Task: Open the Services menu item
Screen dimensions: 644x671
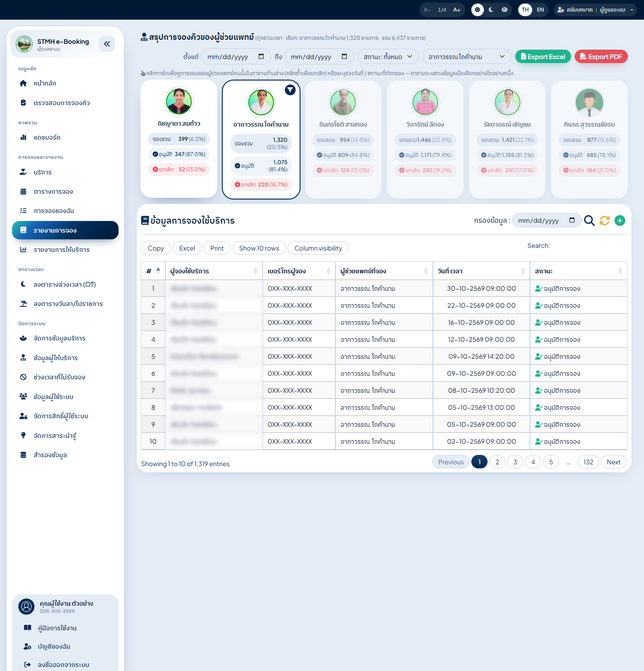Action: 65,172
